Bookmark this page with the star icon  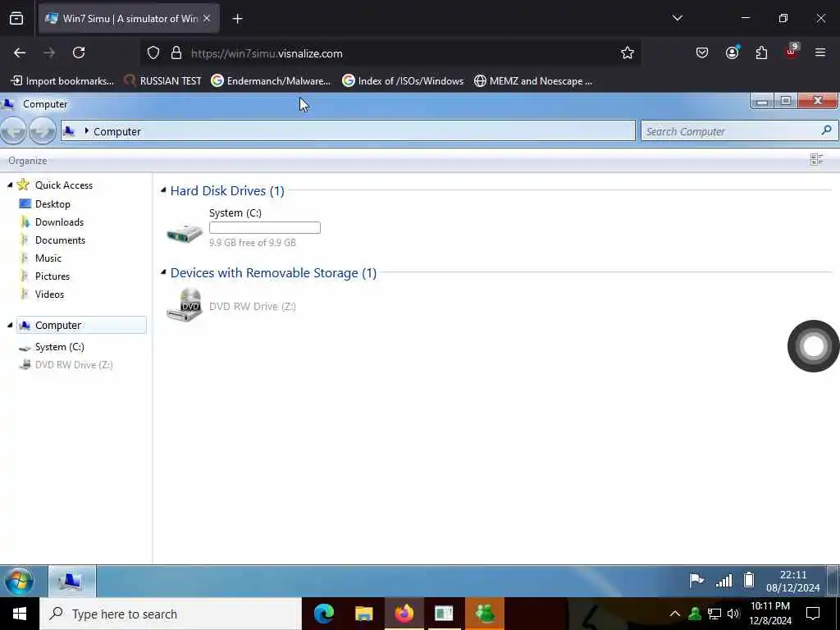[628, 52]
